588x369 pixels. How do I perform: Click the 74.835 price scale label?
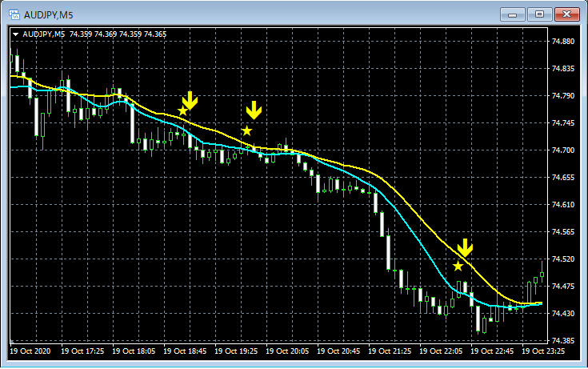(563, 69)
